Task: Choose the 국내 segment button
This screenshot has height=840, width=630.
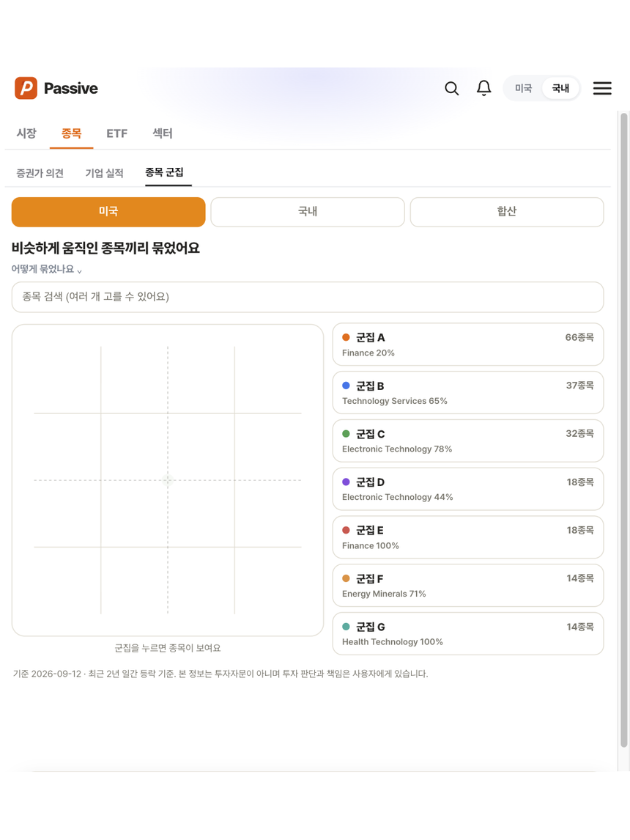Action: pos(308,212)
